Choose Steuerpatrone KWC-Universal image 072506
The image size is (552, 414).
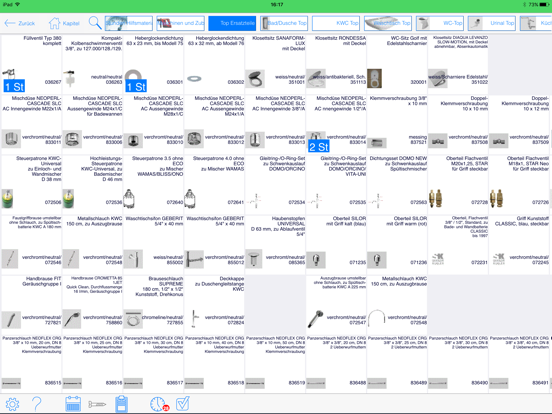coord(8,199)
